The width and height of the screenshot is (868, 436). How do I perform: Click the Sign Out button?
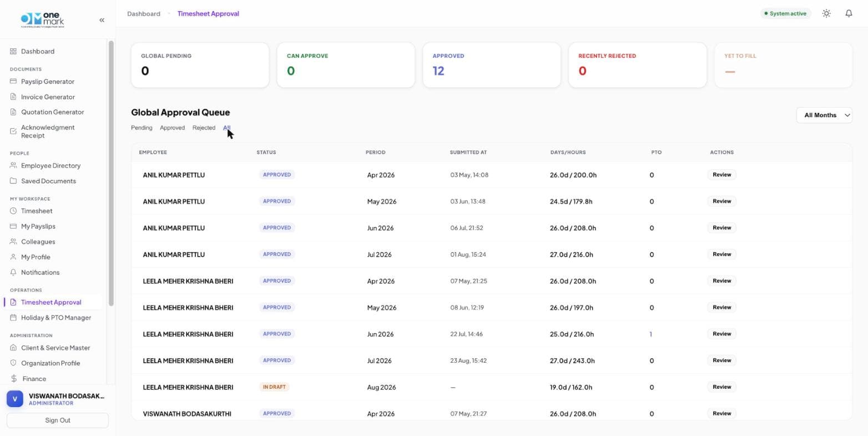click(x=58, y=420)
